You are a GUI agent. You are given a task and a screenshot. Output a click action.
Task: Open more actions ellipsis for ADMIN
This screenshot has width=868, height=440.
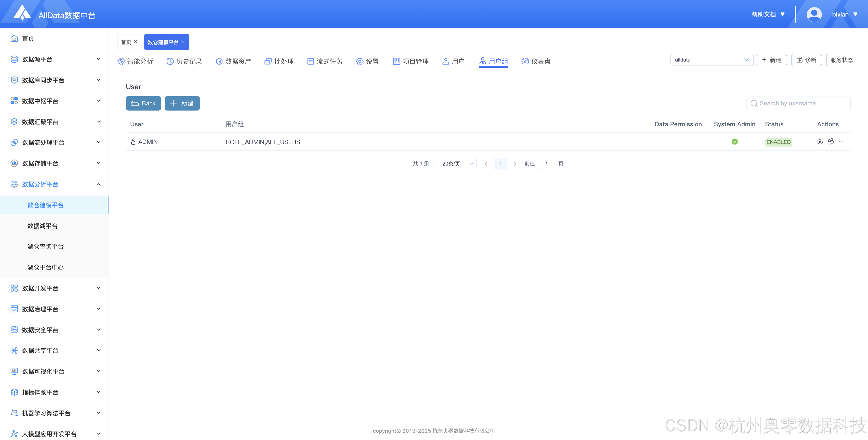(841, 142)
